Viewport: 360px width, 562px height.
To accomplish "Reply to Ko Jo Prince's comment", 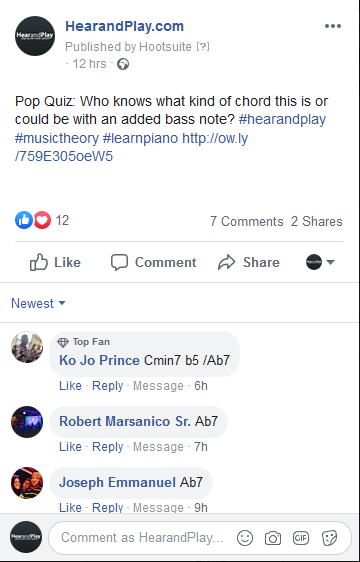I will pos(108,386).
